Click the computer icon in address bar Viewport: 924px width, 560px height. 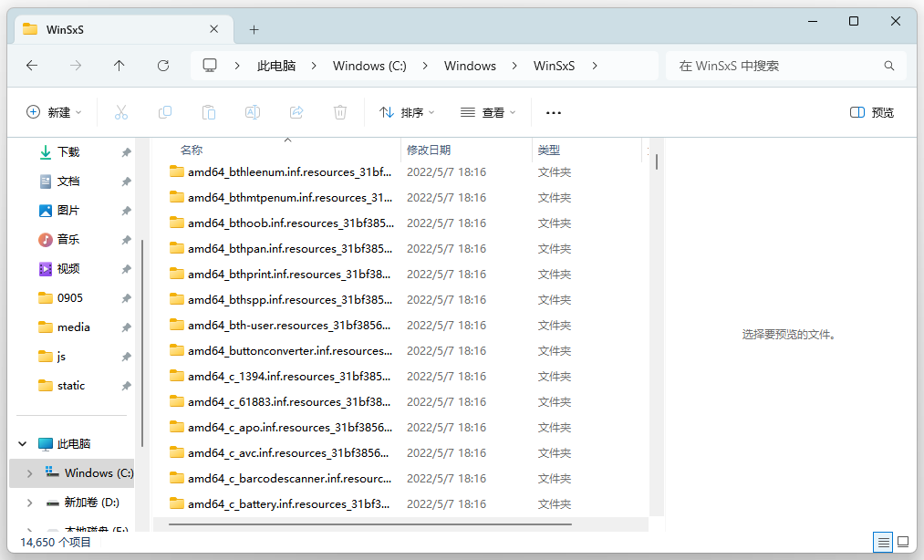tap(210, 66)
